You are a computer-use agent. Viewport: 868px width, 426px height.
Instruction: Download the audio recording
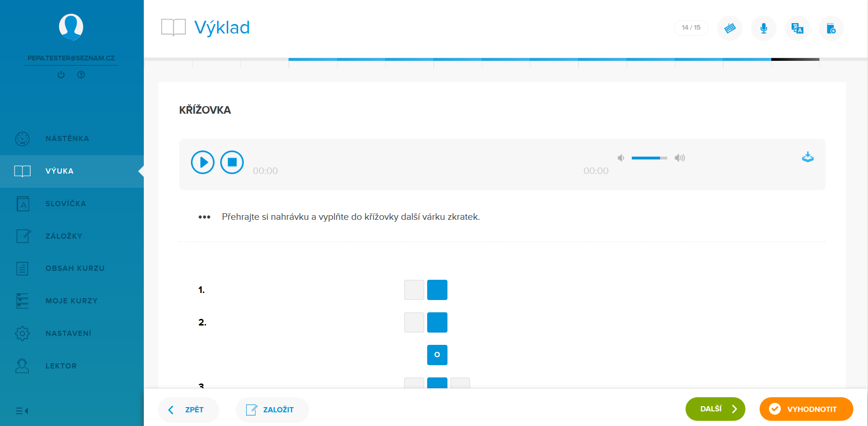tap(808, 157)
